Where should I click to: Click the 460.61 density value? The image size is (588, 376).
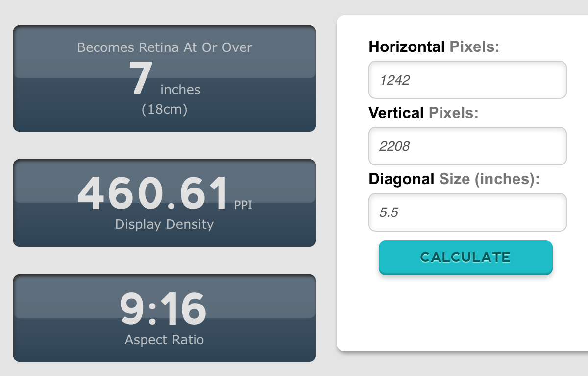tap(153, 191)
